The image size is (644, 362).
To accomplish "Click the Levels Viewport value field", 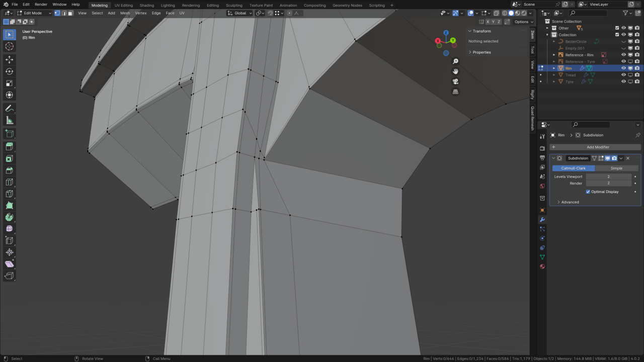I will tap(608, 176).
